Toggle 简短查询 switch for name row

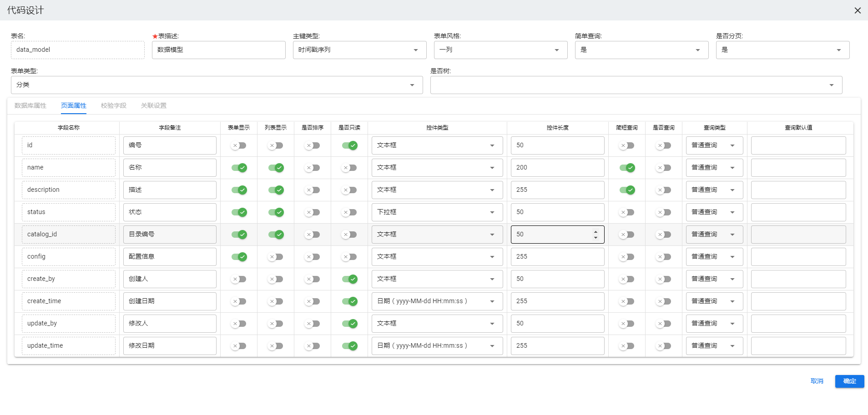click(x=627, y=168)
